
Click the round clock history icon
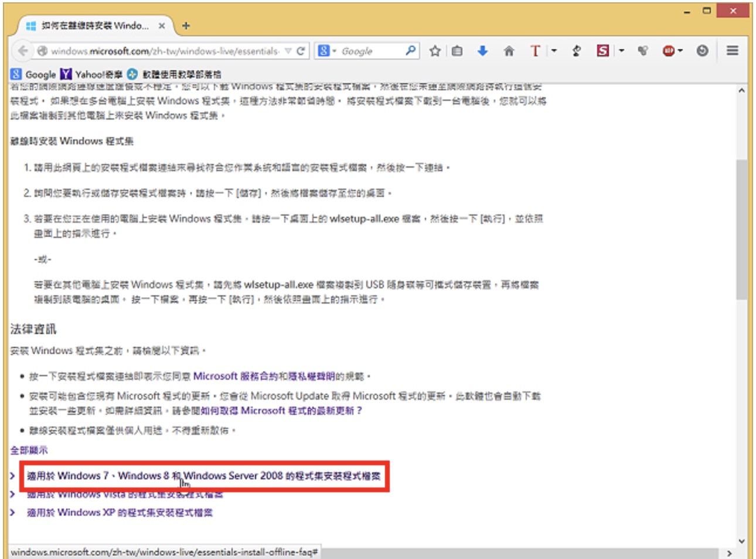click(x=702, y=51)
